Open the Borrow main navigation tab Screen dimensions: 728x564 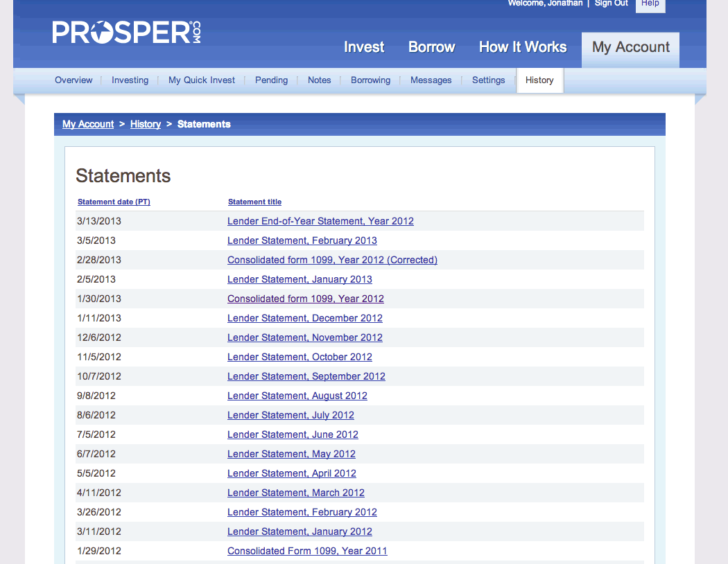pyautogui.click(x=431, y=47)
